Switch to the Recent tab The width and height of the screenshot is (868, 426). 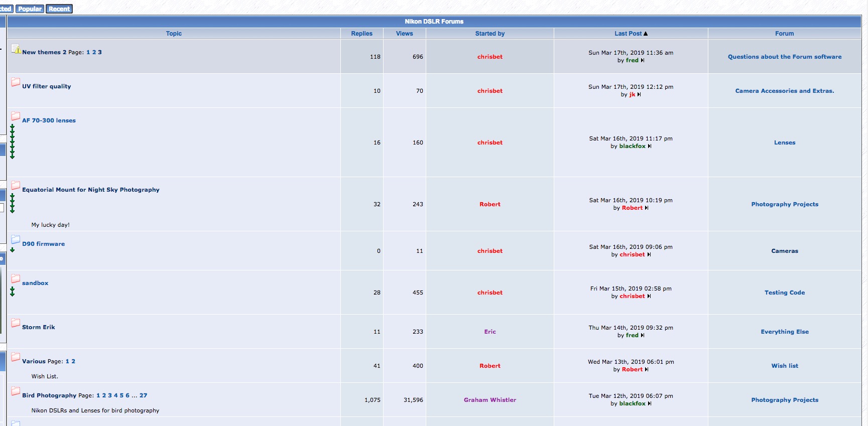59,9
